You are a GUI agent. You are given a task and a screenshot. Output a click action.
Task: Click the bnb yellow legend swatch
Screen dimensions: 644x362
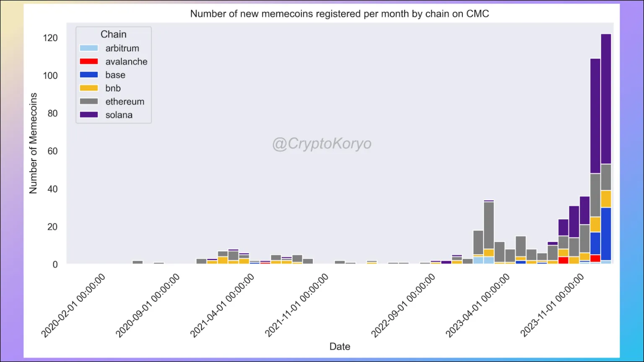[89, 88]
